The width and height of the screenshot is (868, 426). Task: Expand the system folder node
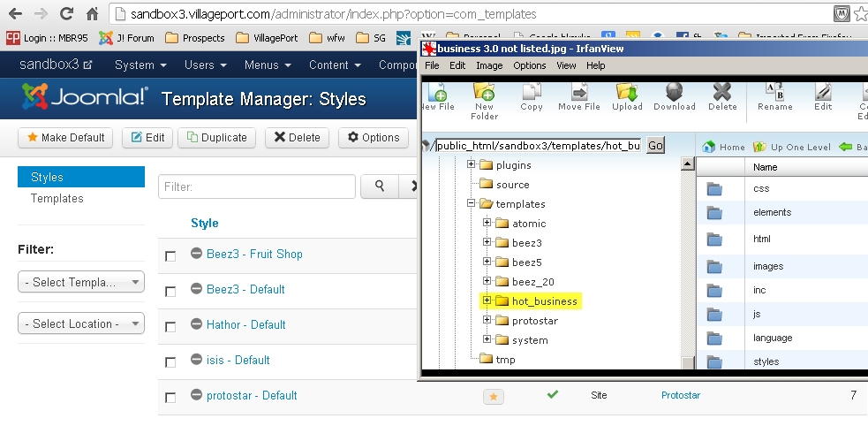pos(487,339)
